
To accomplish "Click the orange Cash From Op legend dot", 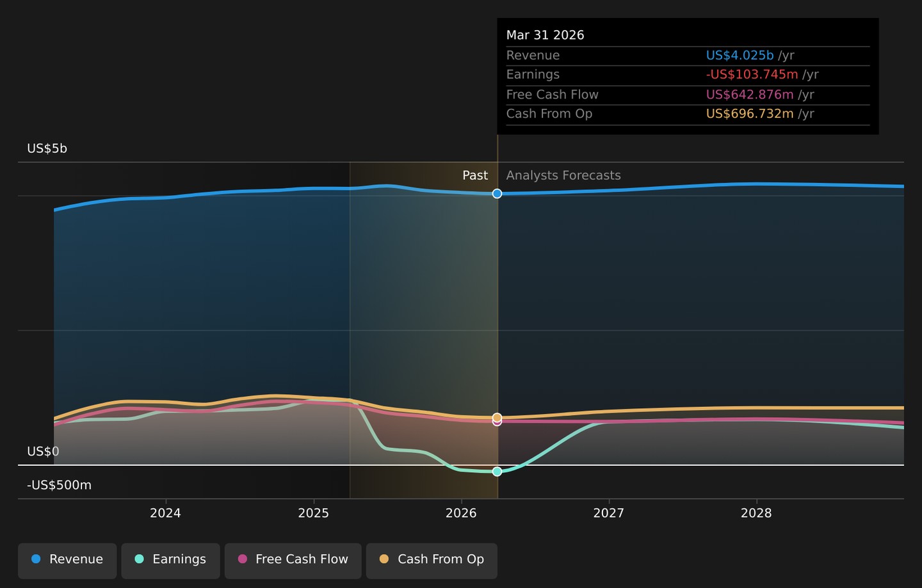I will tap(384, 559).
